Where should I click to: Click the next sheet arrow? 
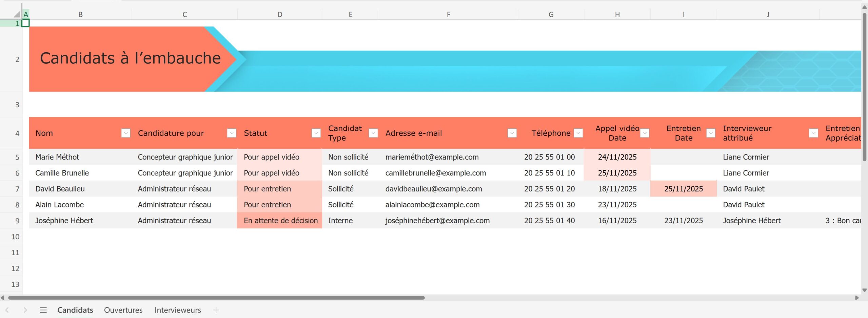(25, 310)
